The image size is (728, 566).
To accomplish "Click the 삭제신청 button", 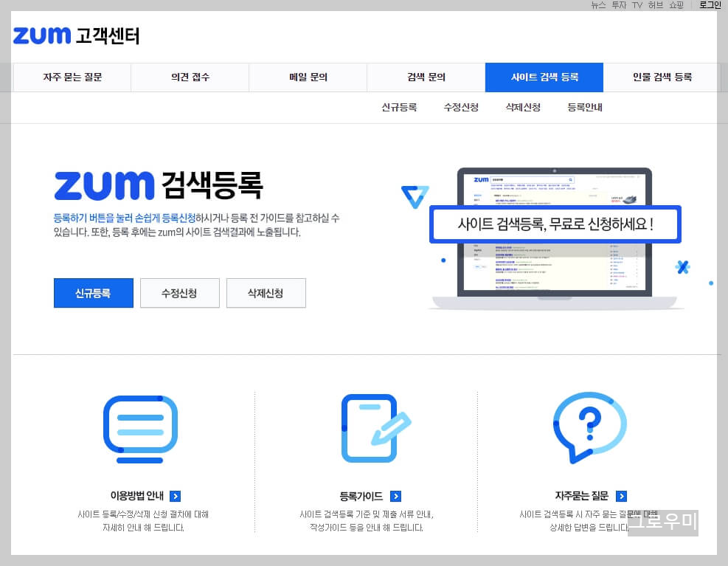I will pos(266,293).
